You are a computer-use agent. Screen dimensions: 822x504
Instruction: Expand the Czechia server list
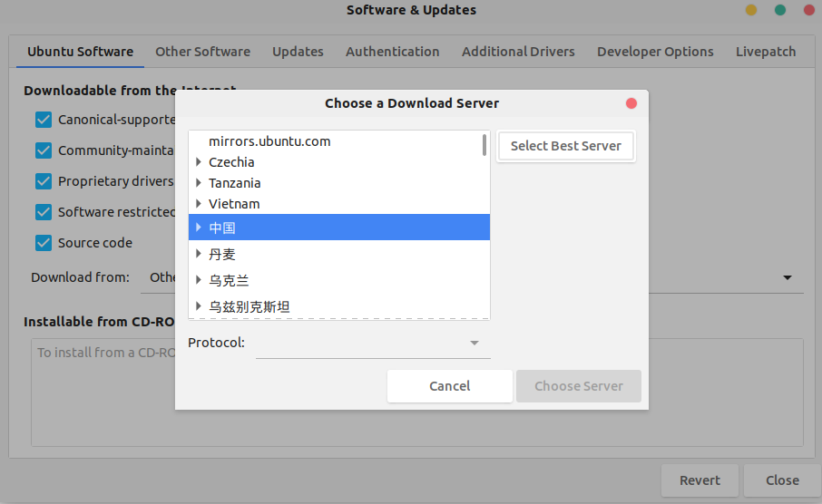(199, 162)
